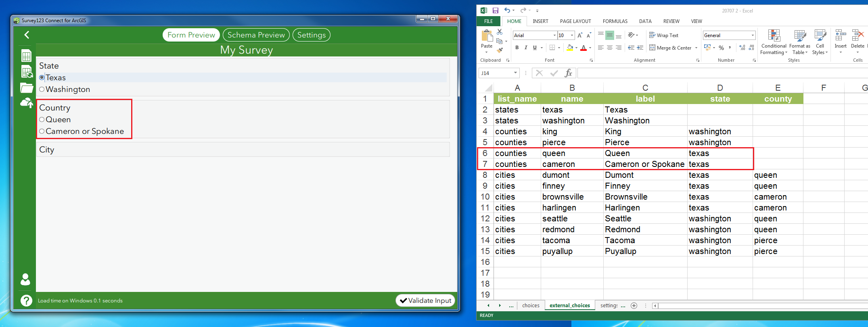Switch to the INSERT ribbon tab
This screenshot has height=327, width=868.
[540, 21]
